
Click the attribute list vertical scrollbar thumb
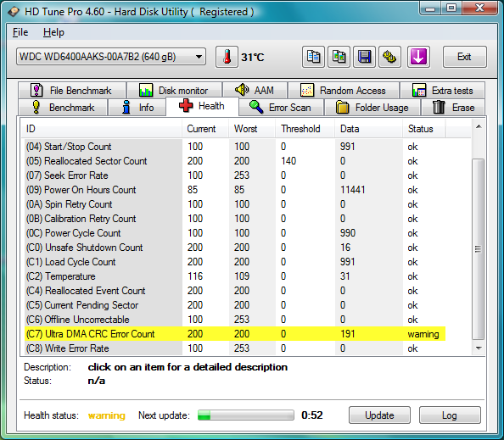(x=479, y=249)
